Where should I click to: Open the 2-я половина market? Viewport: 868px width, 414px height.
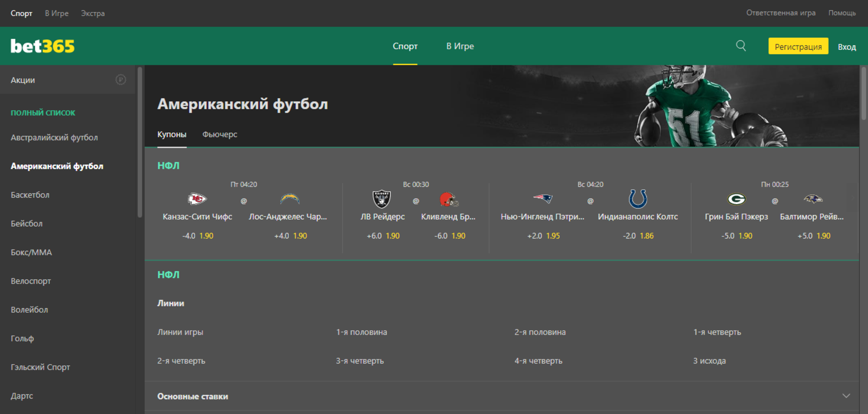540,332
